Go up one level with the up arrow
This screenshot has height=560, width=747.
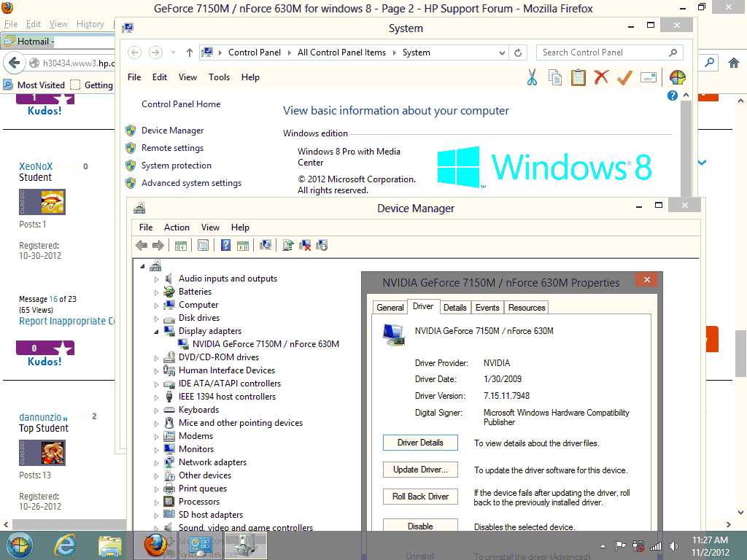tap(190, 52)
